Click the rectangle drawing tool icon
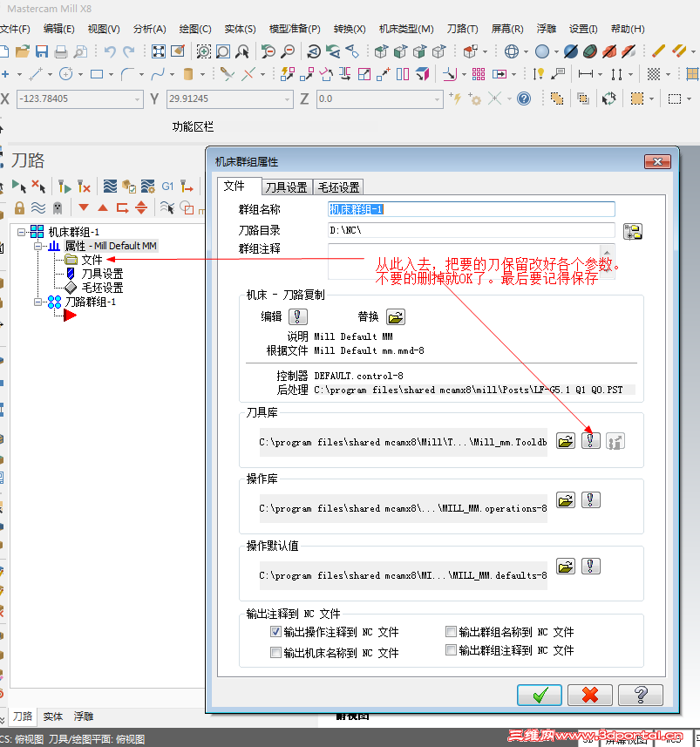Viewport: 700px width, 747px height. 97,74
